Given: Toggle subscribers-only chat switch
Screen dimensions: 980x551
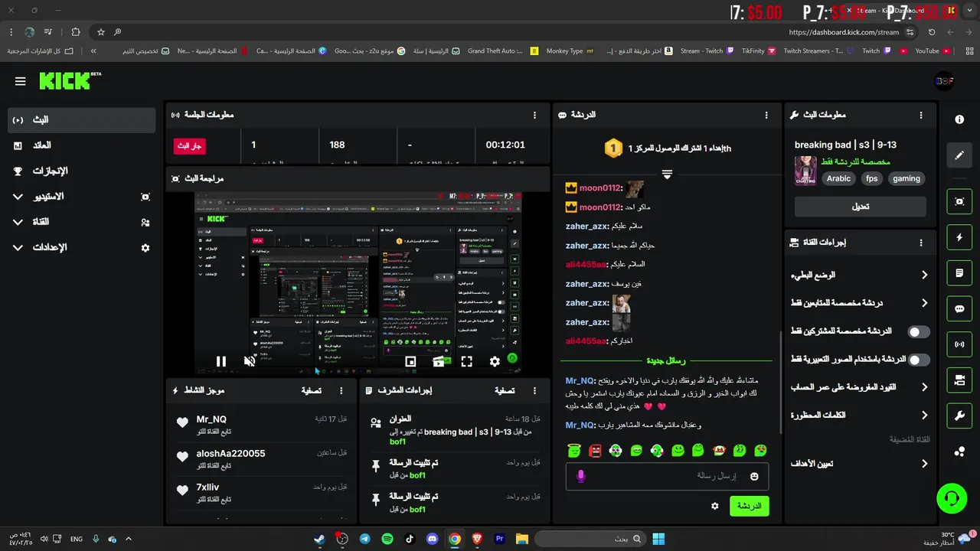Looking at the screenshot, I should [919, 332].
